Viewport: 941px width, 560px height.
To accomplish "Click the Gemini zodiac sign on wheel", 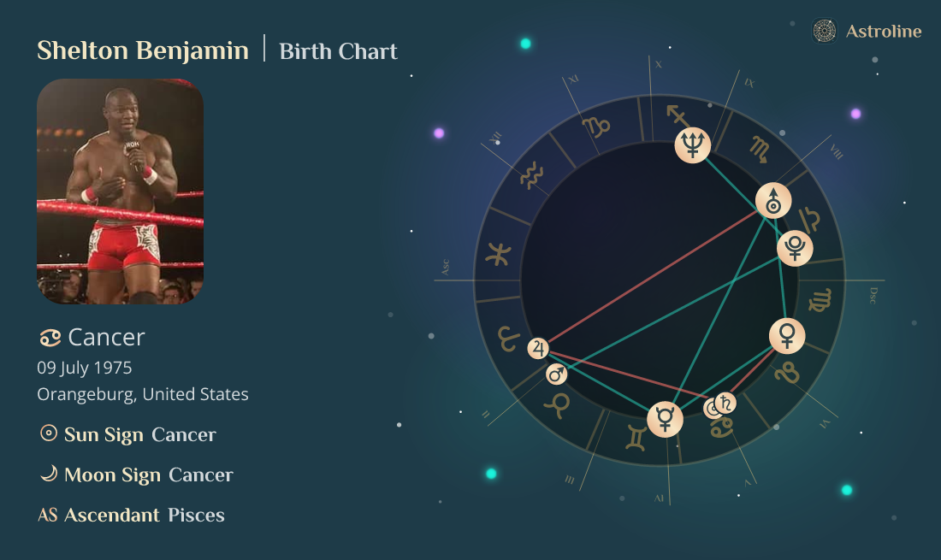I will [636, 435].
